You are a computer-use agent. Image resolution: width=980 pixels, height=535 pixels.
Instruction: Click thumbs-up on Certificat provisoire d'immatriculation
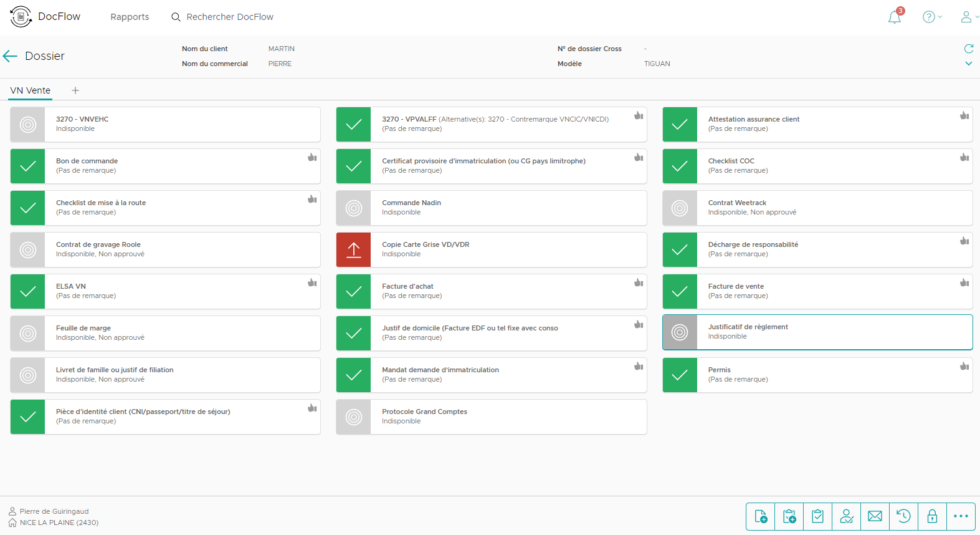[x=639, y=157]
